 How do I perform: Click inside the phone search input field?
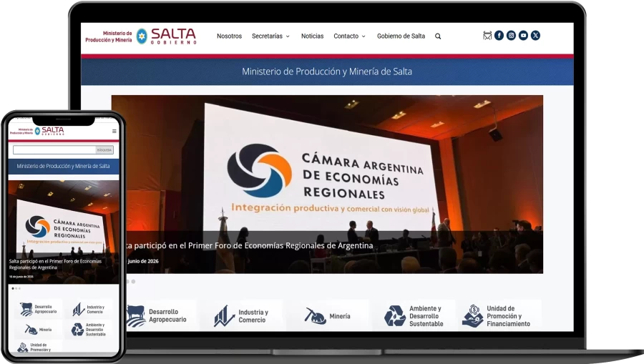(x=54, y=149)
